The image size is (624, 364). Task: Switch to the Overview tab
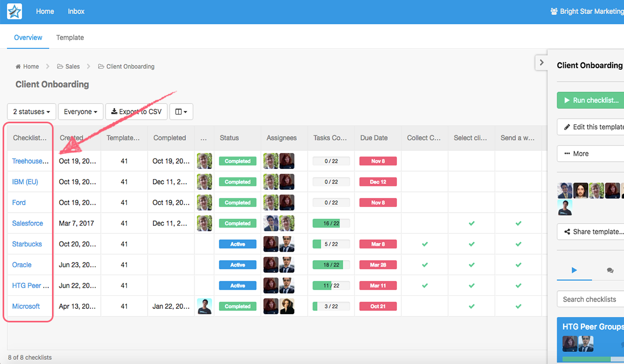[x=28, y=37]
